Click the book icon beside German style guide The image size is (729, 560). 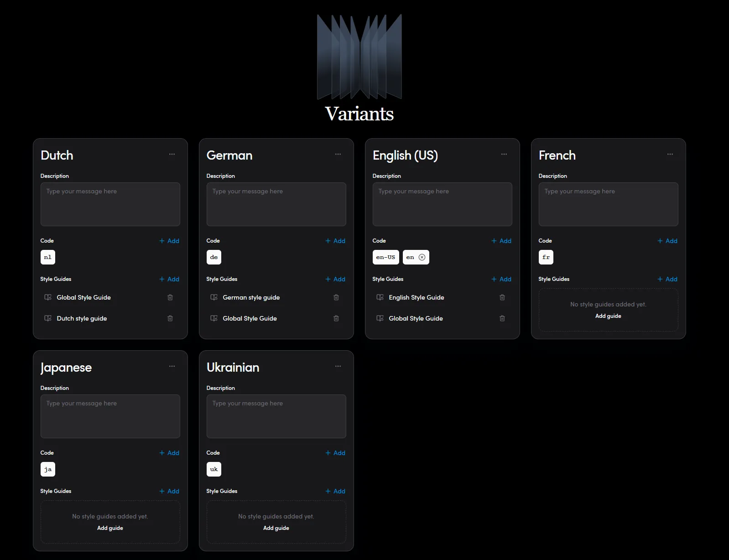tap(214, 297)
